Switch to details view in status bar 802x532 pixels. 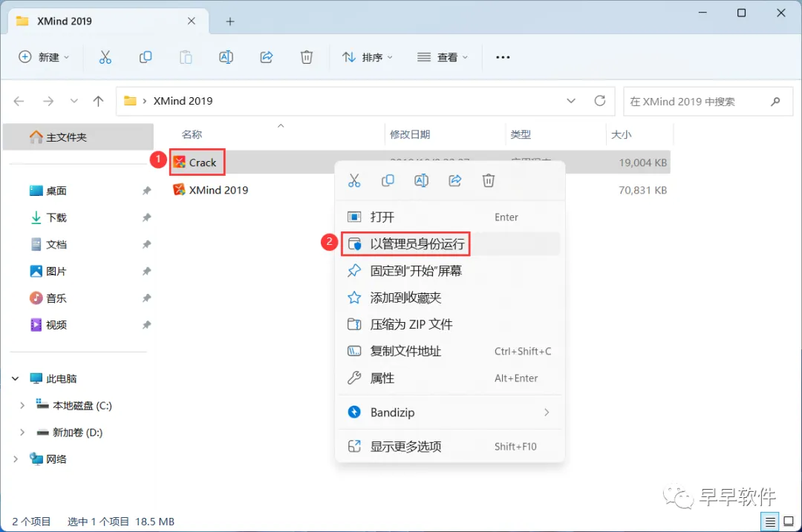click(x=770, y=522)
